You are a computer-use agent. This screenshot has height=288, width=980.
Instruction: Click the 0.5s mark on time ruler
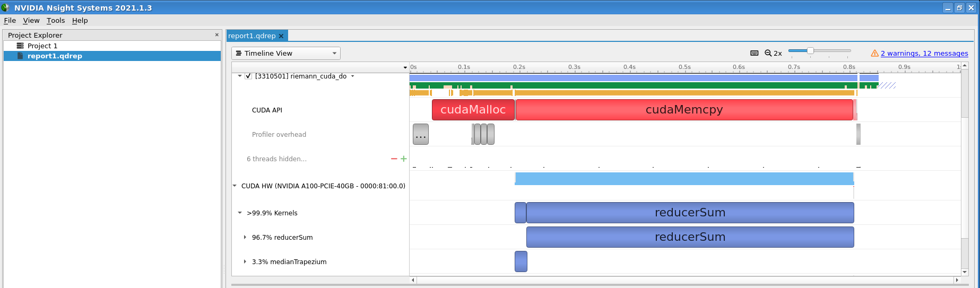tap(684, 67)
